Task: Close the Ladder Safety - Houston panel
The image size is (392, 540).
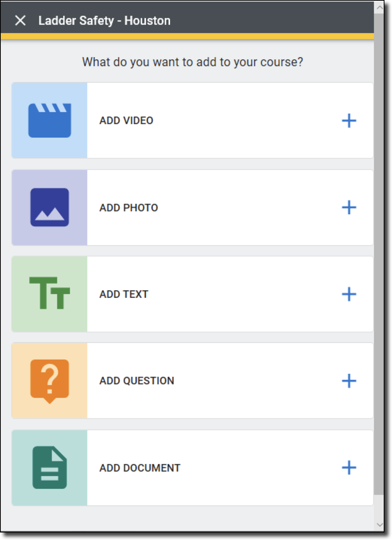Action: (x=20, y=21)
